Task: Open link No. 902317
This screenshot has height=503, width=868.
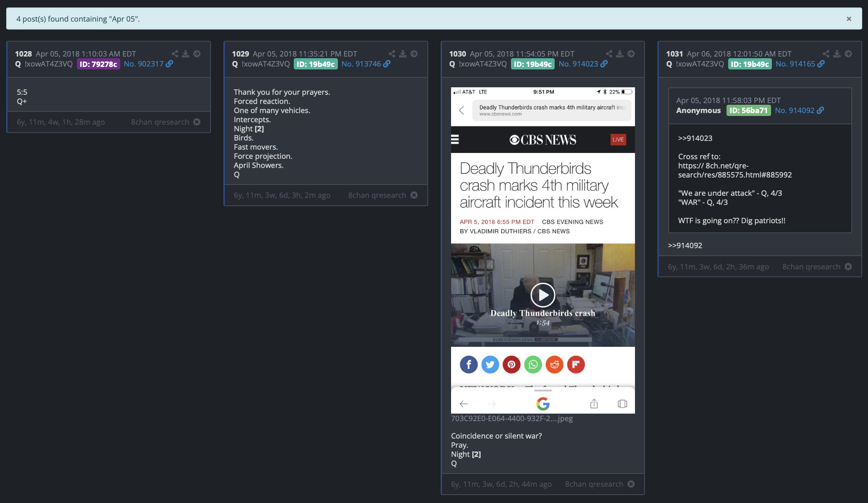Action: (149, 64)
